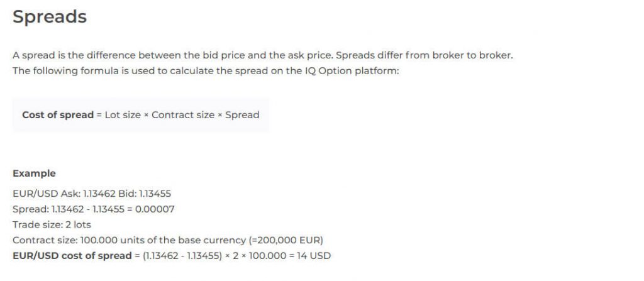Viewport: 644px width, 281px height.
Task: Click "Spreads differ from broker to broker" sentence
Action: click(x=421, y=55)
